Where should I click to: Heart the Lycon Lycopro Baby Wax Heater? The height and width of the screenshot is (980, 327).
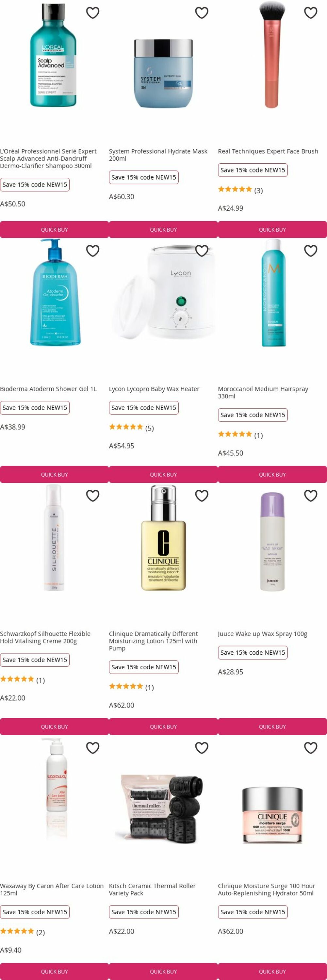pos(202,251)
